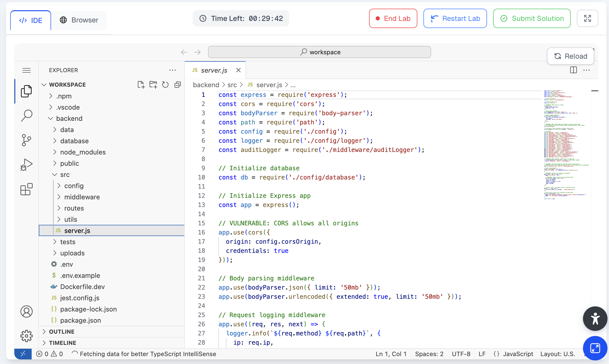Image resolution: width=609 pixels, height=364 pixels.
Task: Create a new file in workspace
Action: pyautogui.click(x=141, y=85)
